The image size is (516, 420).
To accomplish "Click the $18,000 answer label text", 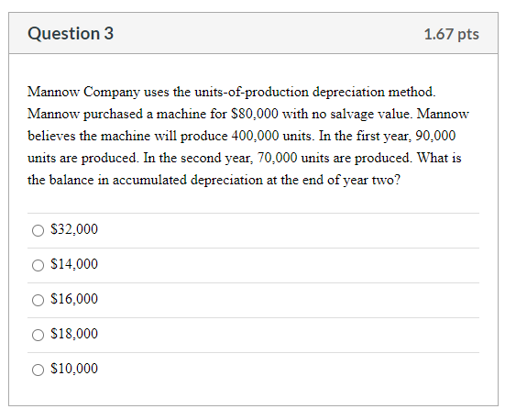I will click(x=74, y=334).
